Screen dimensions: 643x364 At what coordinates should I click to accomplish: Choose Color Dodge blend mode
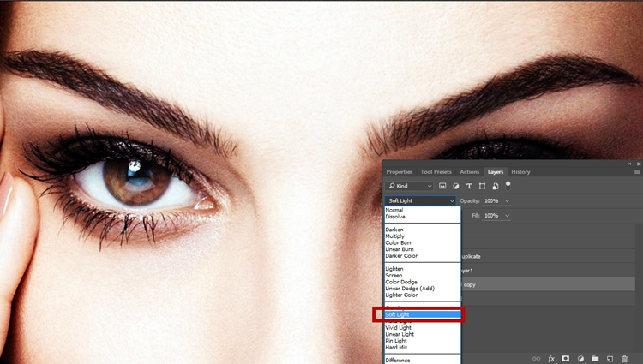[x=423, y=282]
